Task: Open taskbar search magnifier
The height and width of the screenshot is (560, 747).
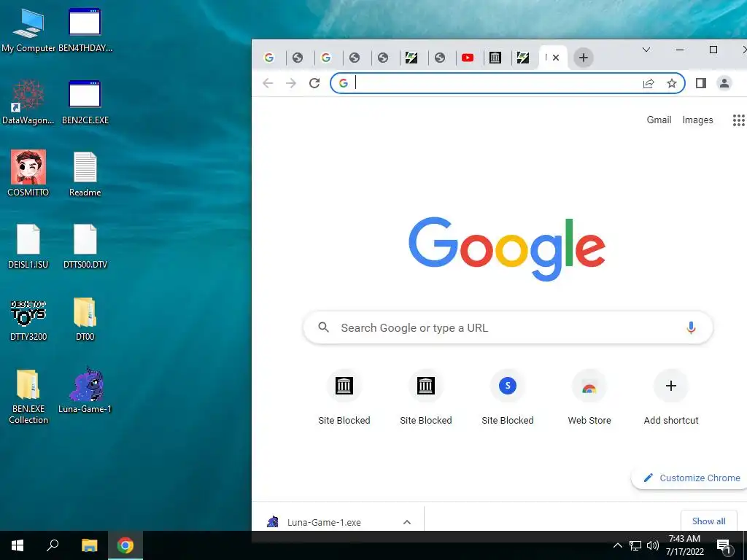Action: point(53,545)
